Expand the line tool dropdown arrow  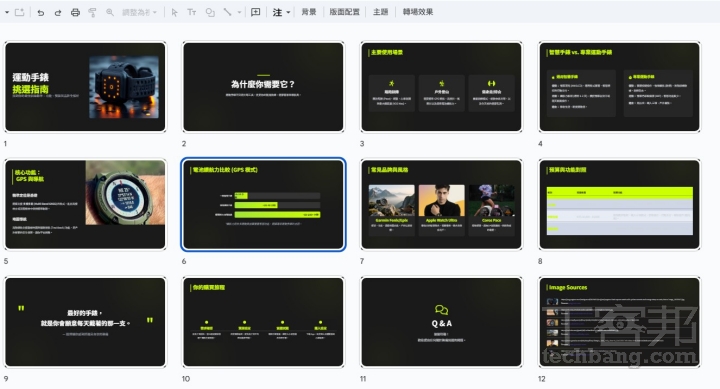[239, 12]
